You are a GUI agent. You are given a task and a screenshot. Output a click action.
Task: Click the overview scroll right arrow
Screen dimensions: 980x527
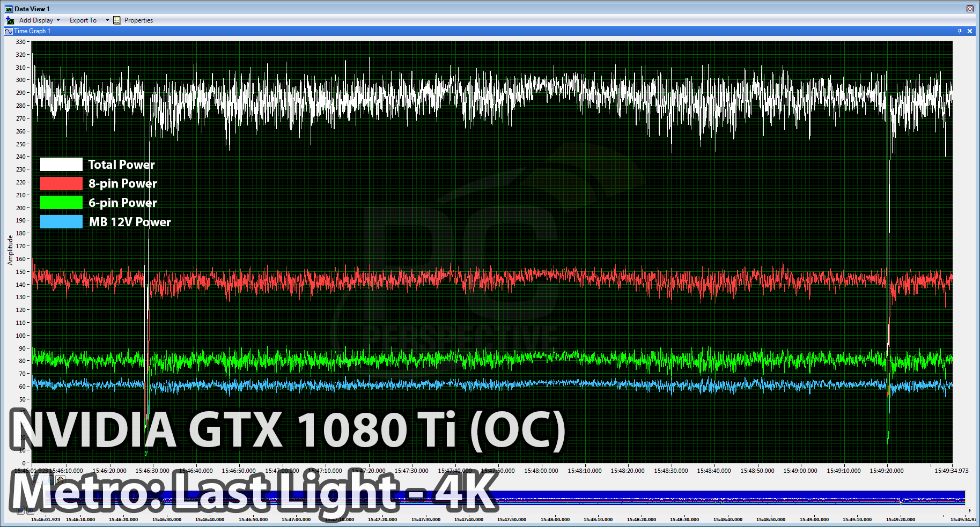pyautogui.click(x=970, y=510)
